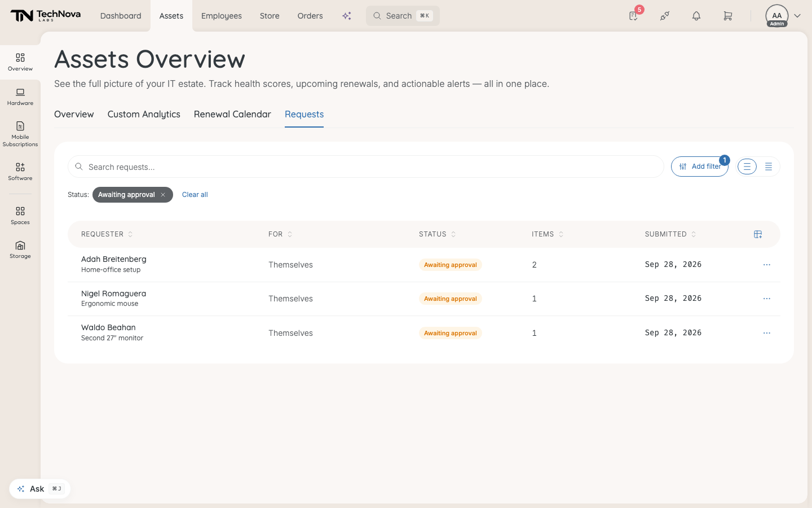Click the Add filter button
Screen dimensions: 812x508
[x=700, y=167]
